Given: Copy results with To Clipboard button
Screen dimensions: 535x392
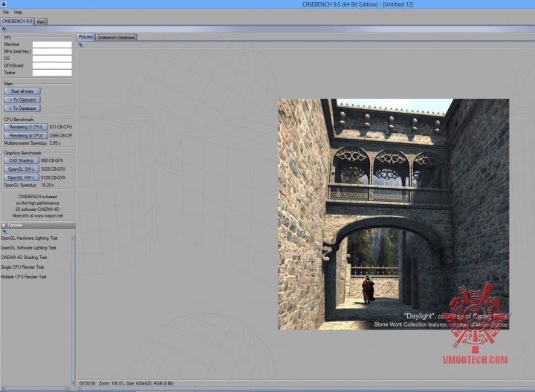Looking at the screenshot, I should pyautogui.click(x=22, y=100).
